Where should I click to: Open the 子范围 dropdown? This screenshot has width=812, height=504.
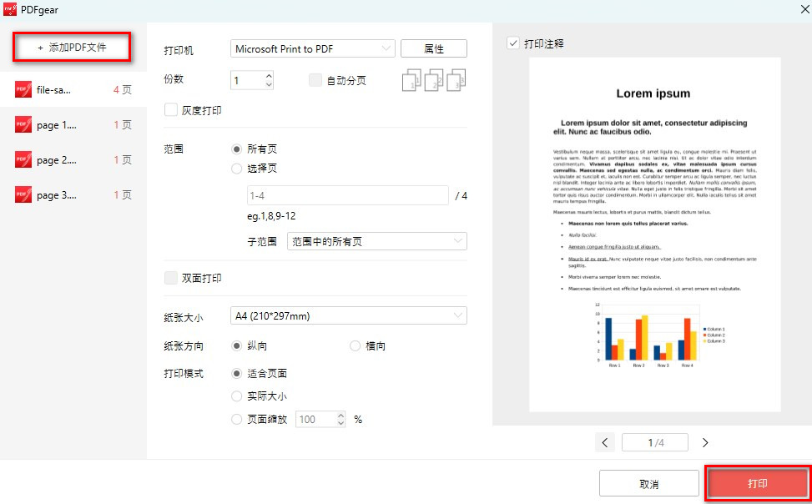376,242
